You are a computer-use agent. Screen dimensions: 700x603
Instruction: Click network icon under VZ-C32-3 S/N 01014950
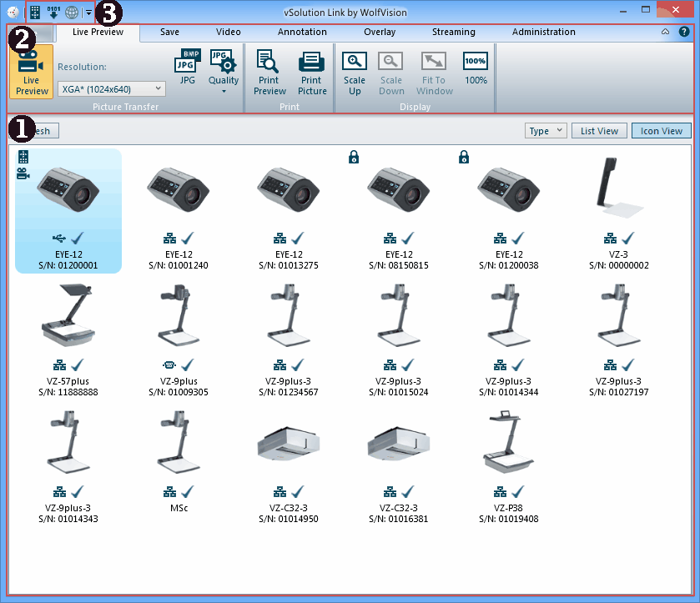(x=279, y=492)
